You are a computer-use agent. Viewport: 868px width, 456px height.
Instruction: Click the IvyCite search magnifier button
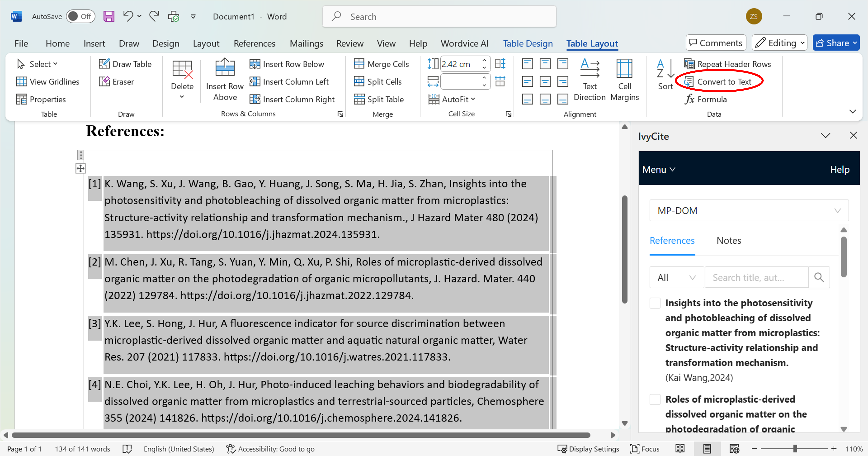coord(819,278)
